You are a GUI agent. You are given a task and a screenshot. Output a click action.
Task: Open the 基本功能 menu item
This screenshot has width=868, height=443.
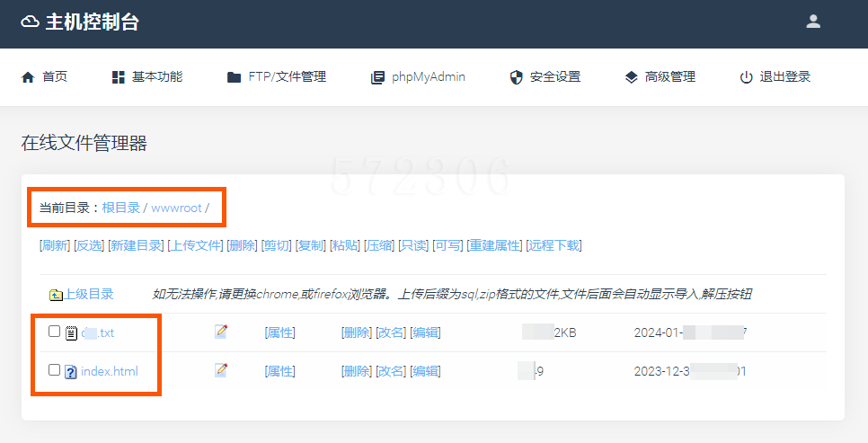[x=157, y=77]
